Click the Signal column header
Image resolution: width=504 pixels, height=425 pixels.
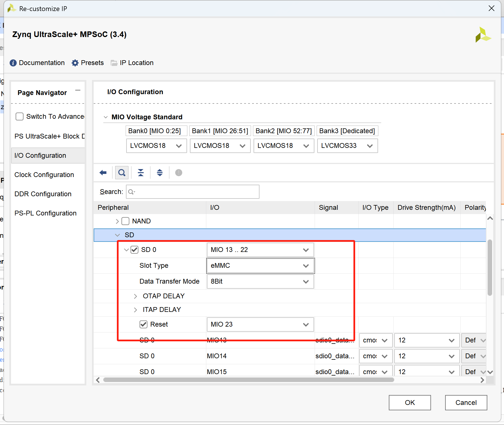tap(337, 208)
